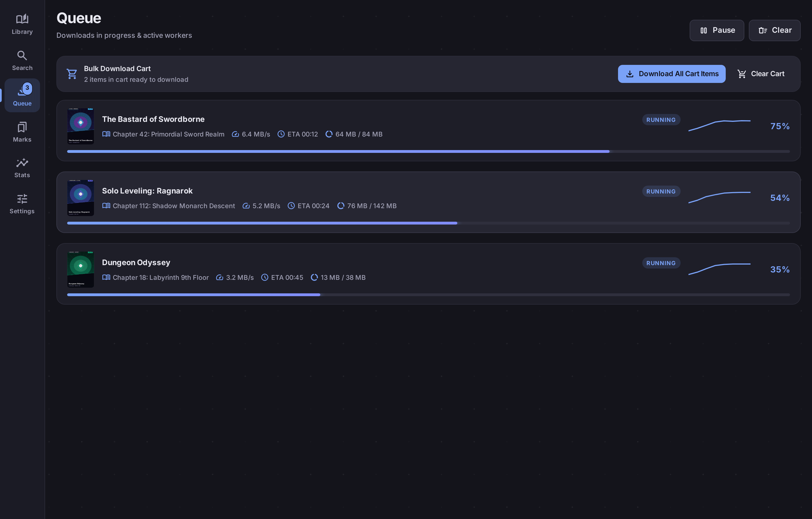Go to the Marks section

(22, 132)
